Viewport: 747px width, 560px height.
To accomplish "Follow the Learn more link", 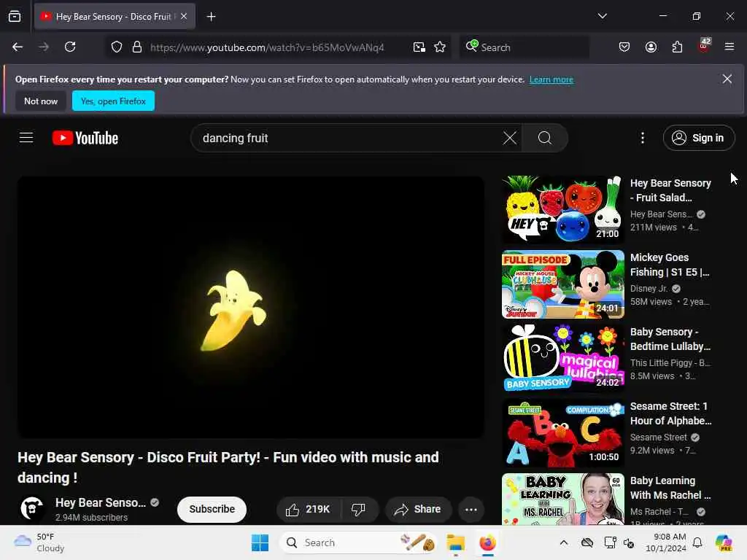I will pyautogui.click(x=551, y=79).
